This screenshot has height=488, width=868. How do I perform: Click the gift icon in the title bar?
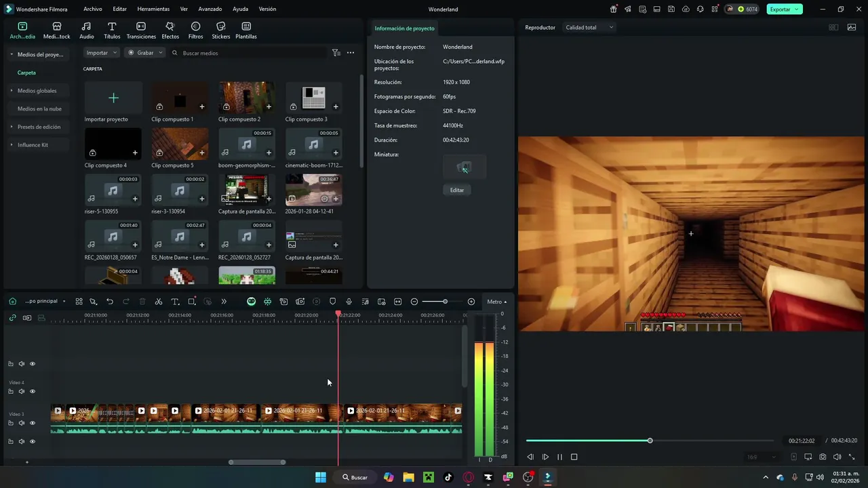click(x=614, y=9)
